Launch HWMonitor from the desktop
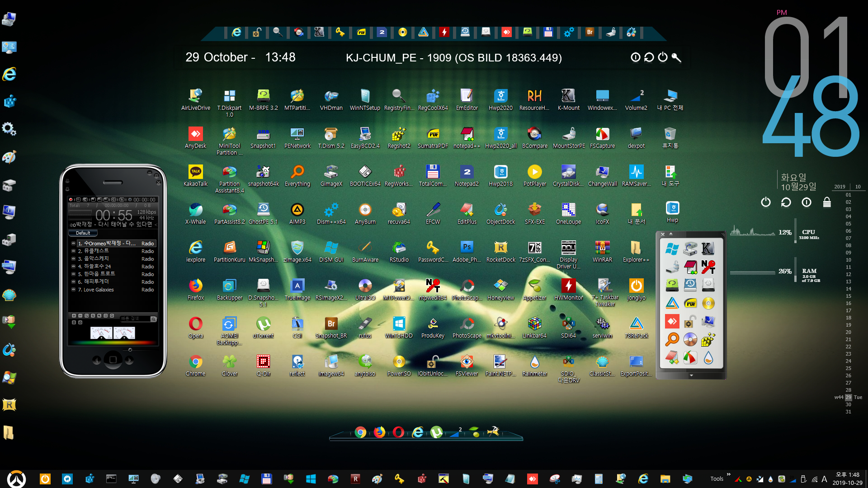Image resolution: width=868 pixels, height=488 pixels. pyautogui.click(x=568, y=290)
